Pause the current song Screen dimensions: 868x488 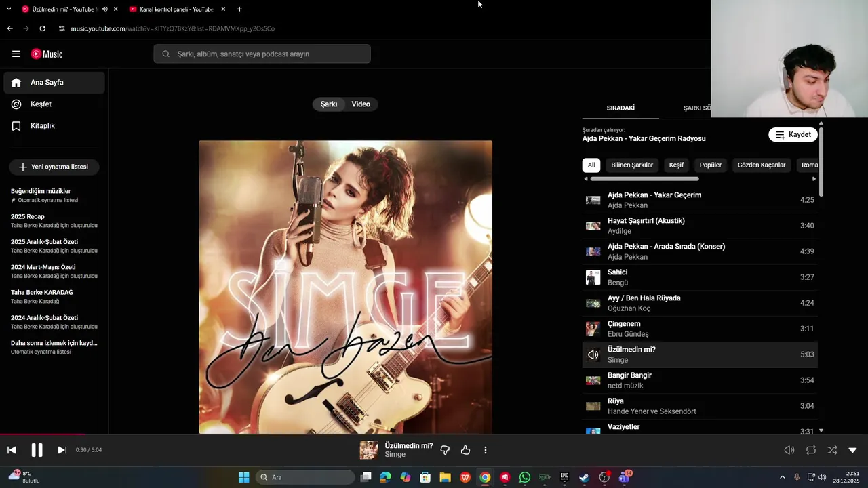37,450
